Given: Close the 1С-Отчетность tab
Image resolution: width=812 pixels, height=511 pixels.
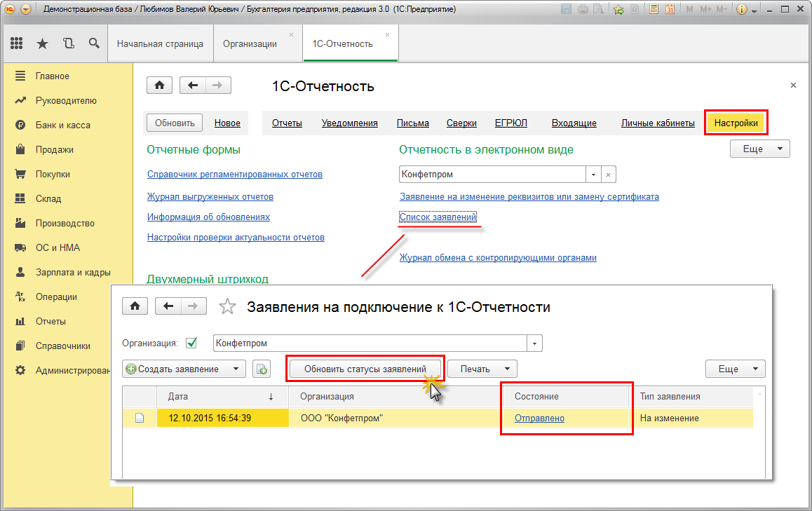Looking at the screenshot, I should 387,34.
